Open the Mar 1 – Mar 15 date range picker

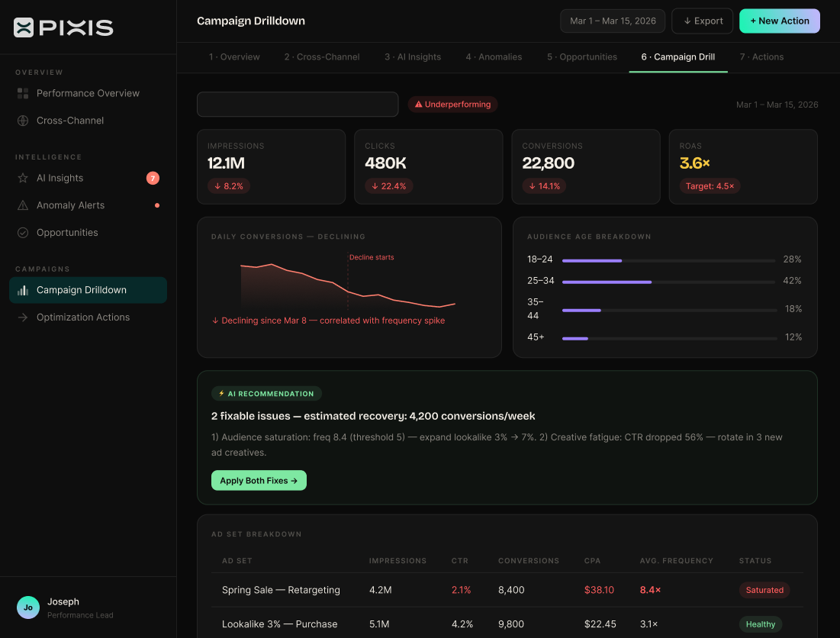pos(613,21)
